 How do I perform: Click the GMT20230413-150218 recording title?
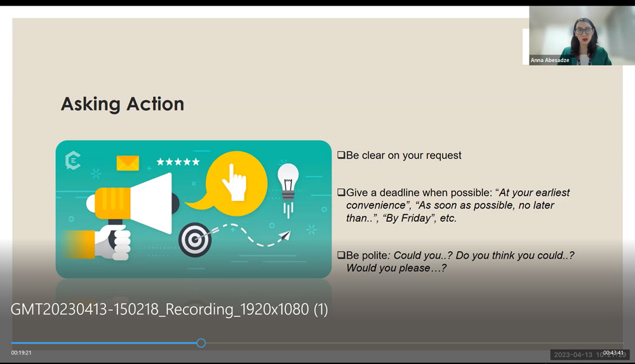pyautogui.click(x=169, y=309)
